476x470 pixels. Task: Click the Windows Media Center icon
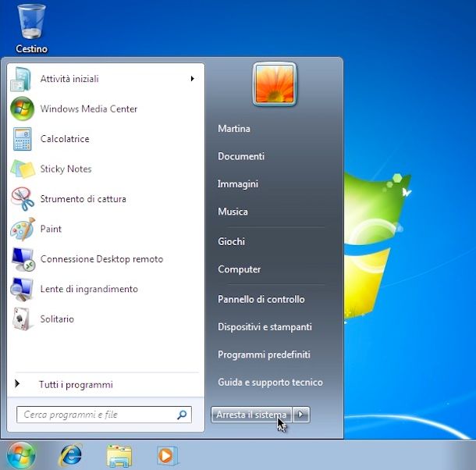[22, 109]
